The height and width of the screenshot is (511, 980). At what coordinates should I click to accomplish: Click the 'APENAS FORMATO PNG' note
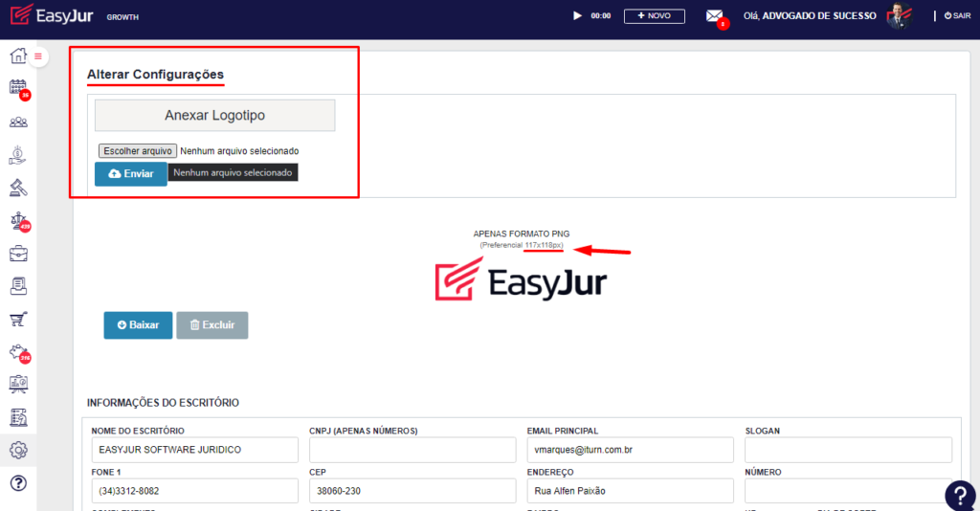522,233
